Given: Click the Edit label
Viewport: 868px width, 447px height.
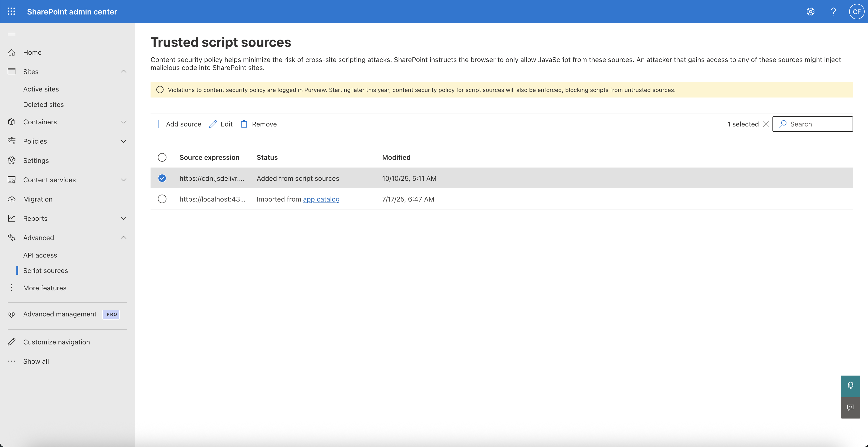Looking at the screenshot, I should (x=227, y=124).
